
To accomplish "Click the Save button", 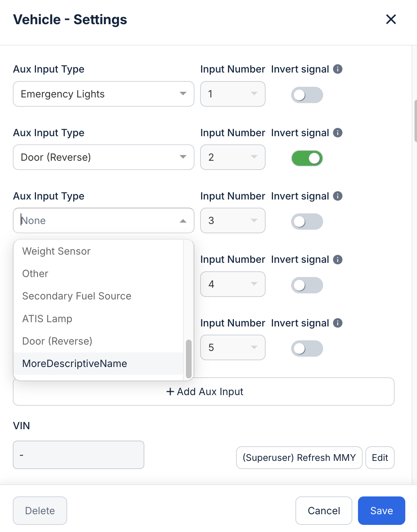I will [381, 511].
